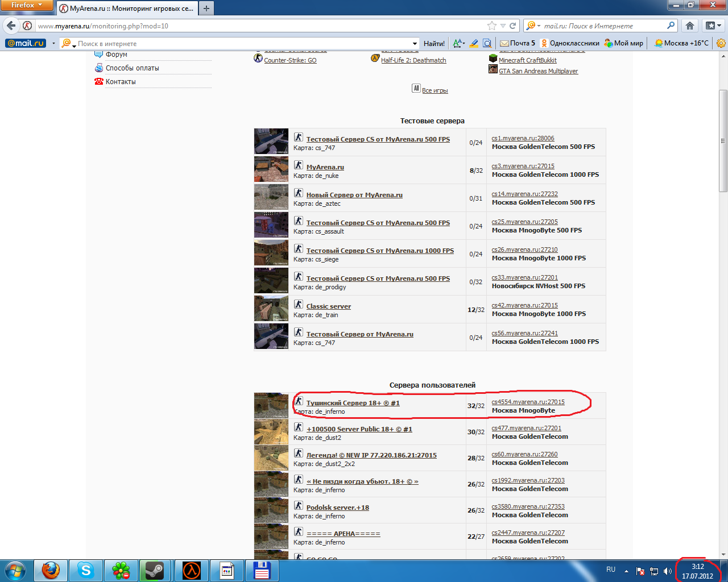Open Форум in the sidebar menu

(117, 55)
